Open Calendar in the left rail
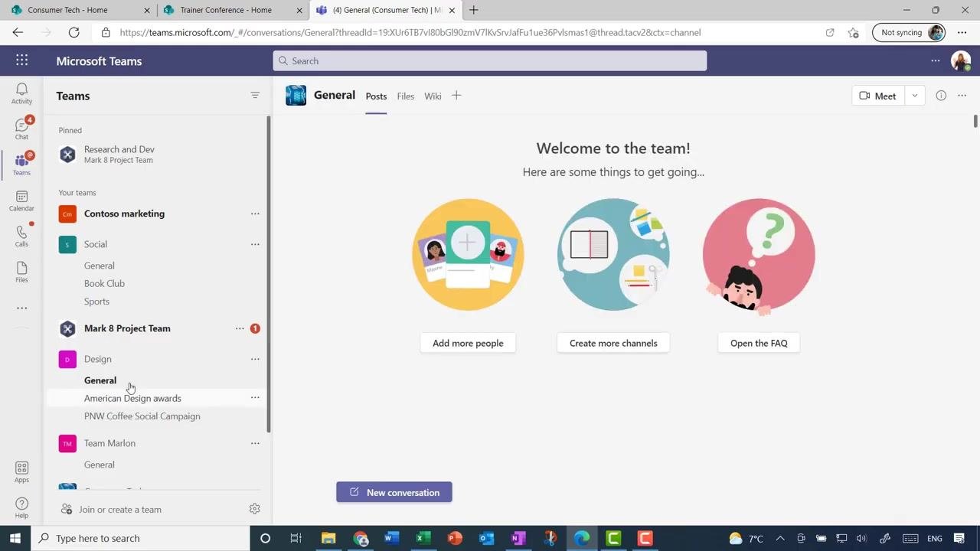The width and height of the screenshot is (980, 551). pos(21,201)
